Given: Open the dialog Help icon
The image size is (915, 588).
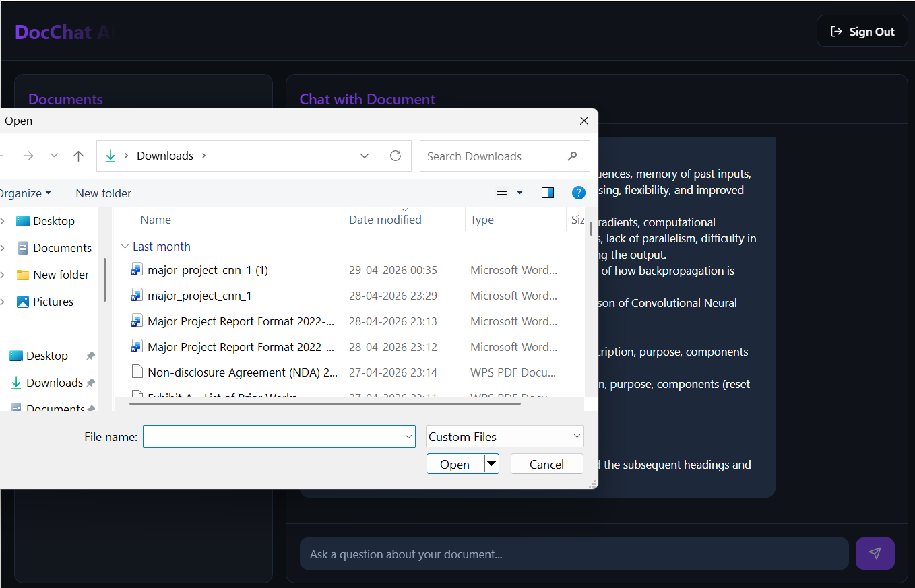Looking at the screenshot, I should tap(579, 193).
